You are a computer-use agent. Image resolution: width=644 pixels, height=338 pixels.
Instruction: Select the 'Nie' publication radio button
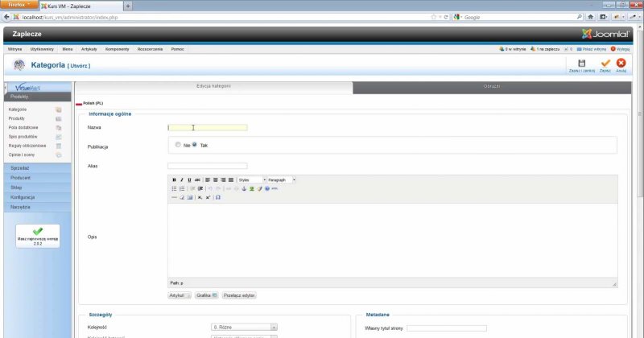click(177, 145)
